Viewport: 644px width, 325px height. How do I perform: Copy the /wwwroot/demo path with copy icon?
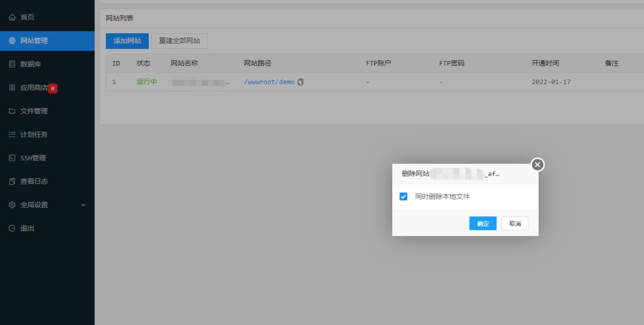tap(301, 82)
